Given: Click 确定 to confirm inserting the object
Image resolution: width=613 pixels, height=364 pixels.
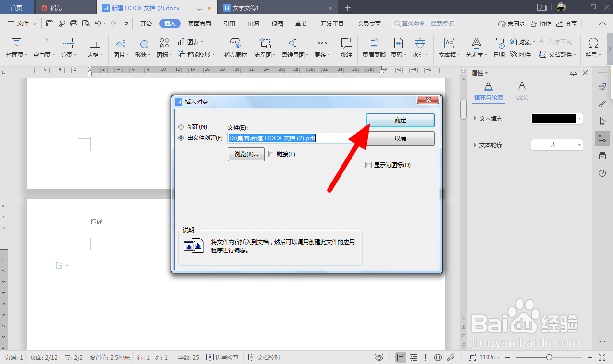Looking at the screenshot, I should [400, 120].
